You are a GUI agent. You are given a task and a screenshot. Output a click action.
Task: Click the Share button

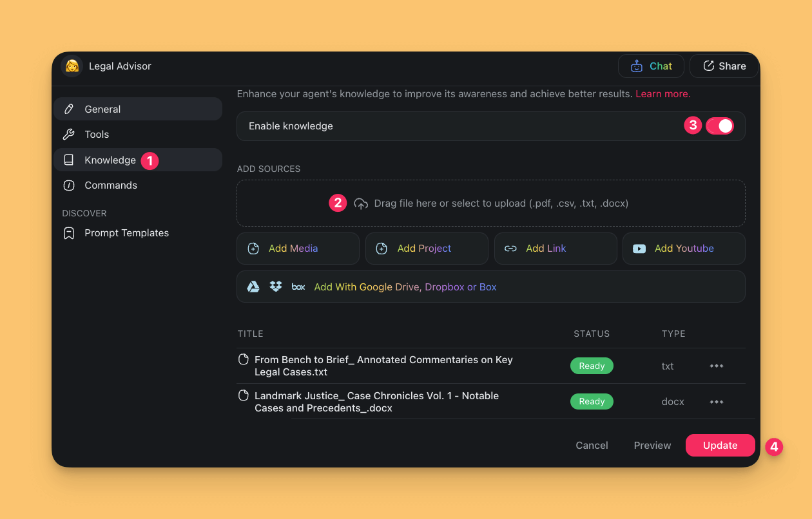(x=724, y=66)
